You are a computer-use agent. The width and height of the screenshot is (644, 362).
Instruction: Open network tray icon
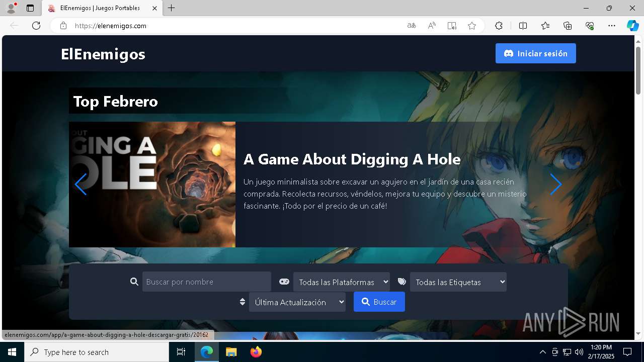point(567,352)
